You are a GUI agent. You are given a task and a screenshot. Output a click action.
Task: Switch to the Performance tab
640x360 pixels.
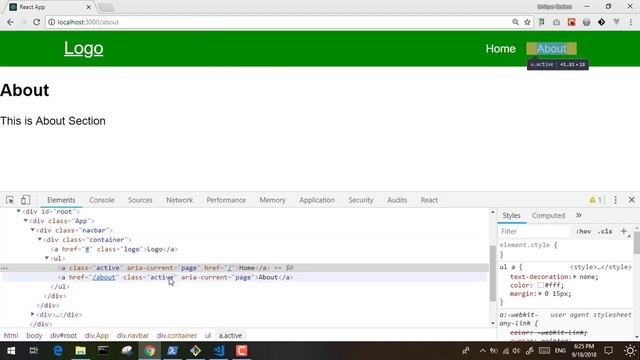coord(226,200)
